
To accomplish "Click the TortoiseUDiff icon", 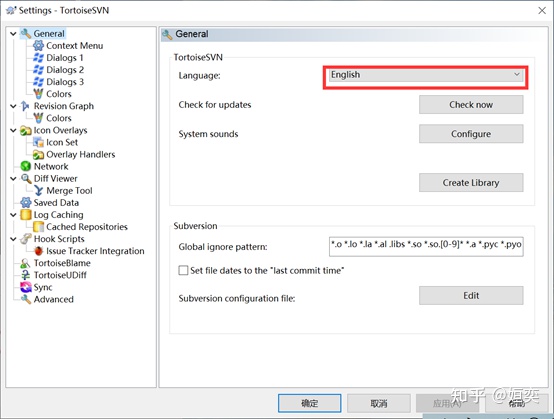I will (x=25, y=275).
